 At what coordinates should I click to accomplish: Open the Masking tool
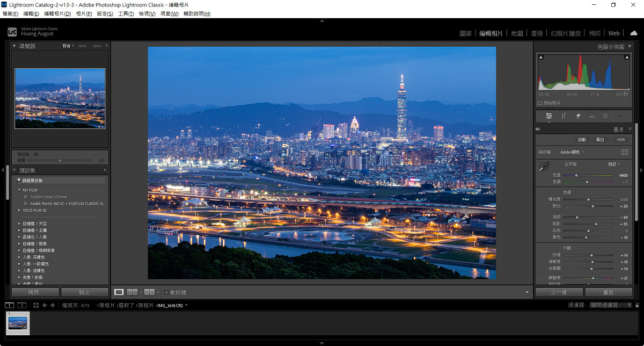605,116
